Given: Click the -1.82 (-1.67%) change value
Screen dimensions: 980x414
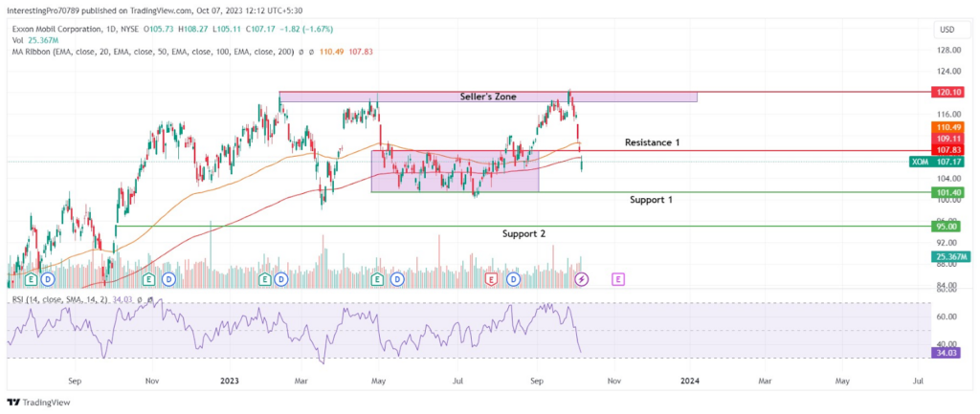Looking at the screenshot, I should [308, 29].
